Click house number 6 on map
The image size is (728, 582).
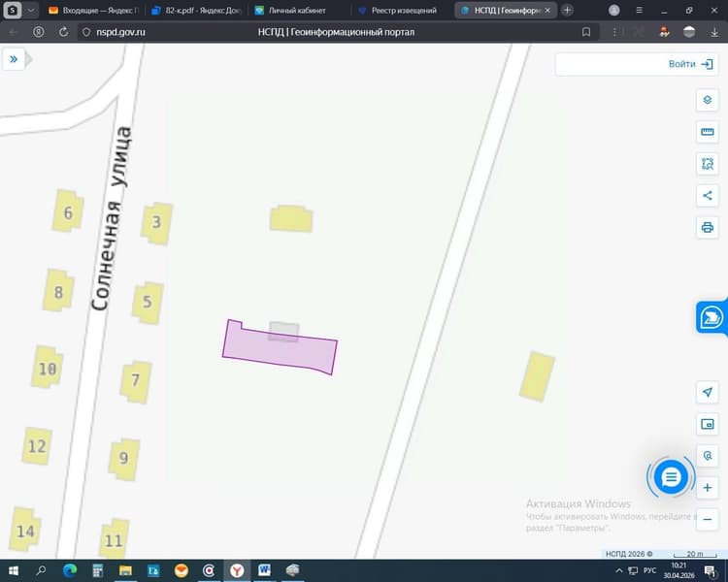tap(68, 211)
